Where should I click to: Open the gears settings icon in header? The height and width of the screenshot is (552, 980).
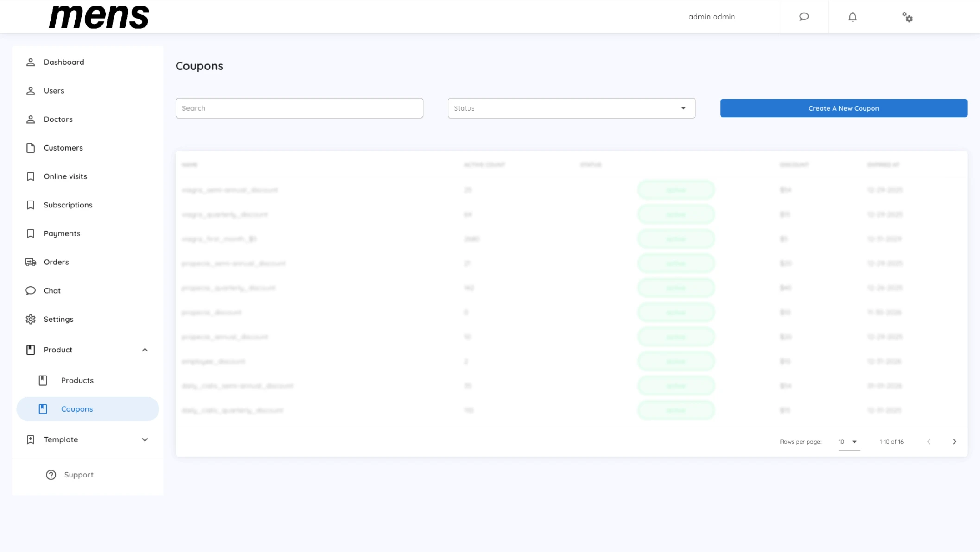click(907, 17)
